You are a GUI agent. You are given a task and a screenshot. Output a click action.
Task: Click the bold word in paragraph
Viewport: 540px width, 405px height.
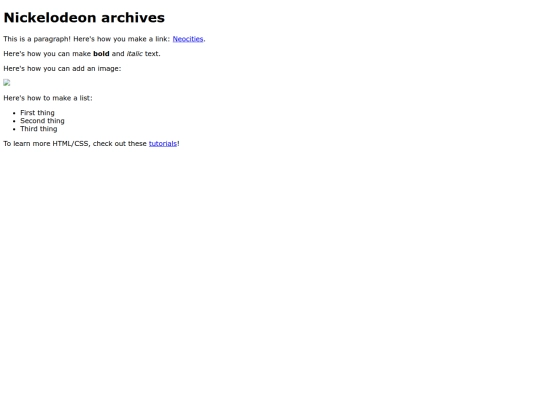(101, 54)
